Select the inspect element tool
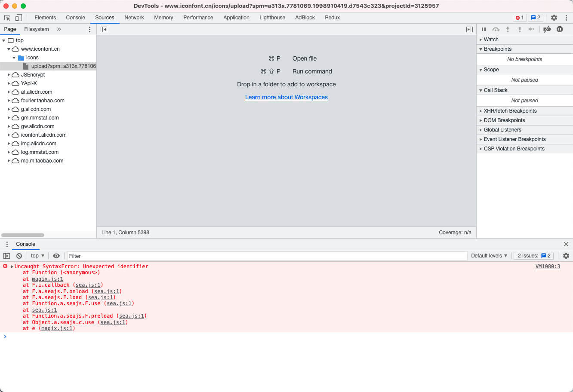Screen dimensions: 573x392 (7, 17)
